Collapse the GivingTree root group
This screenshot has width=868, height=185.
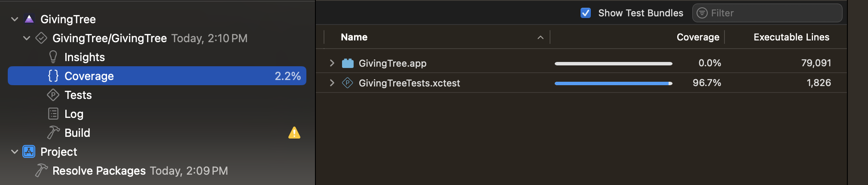tap(15, 19)
